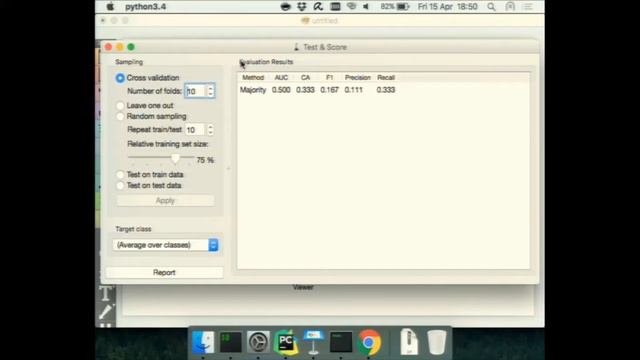Click the Report button
640x360 pixels.
164,272
